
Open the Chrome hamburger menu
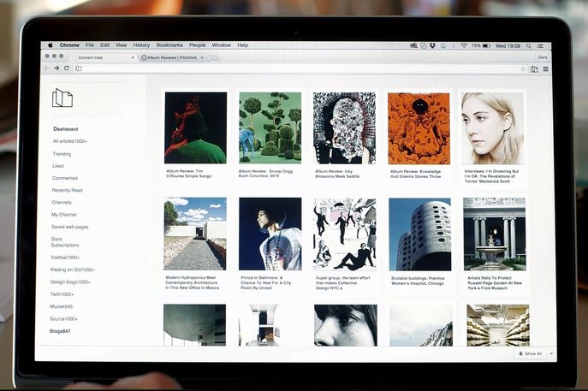[546, 68]
